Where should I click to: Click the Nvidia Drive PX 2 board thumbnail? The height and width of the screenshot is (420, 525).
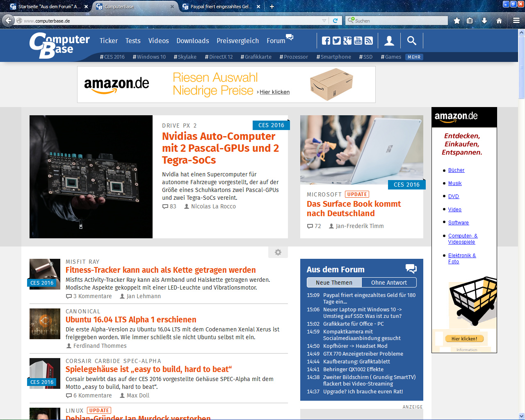91,177
